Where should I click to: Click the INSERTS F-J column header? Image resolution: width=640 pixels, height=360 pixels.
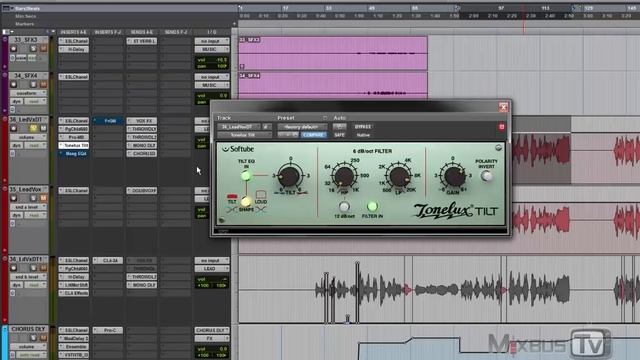coord(108,32)
